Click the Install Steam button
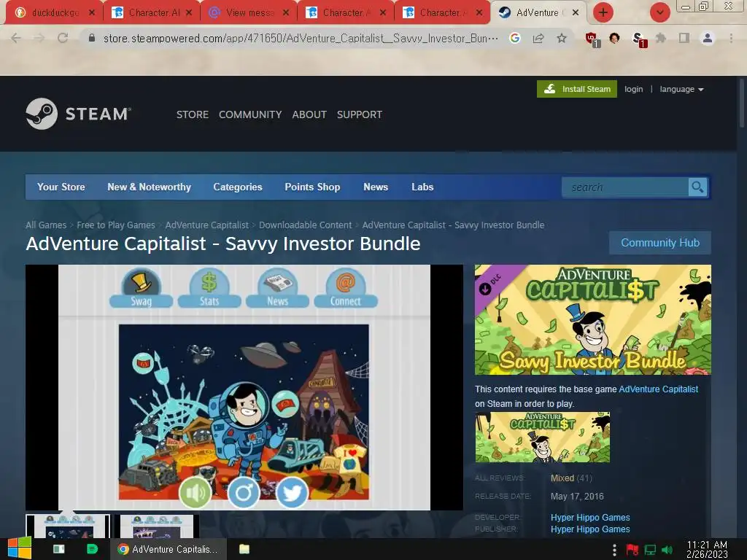 [x=577, y=89]
